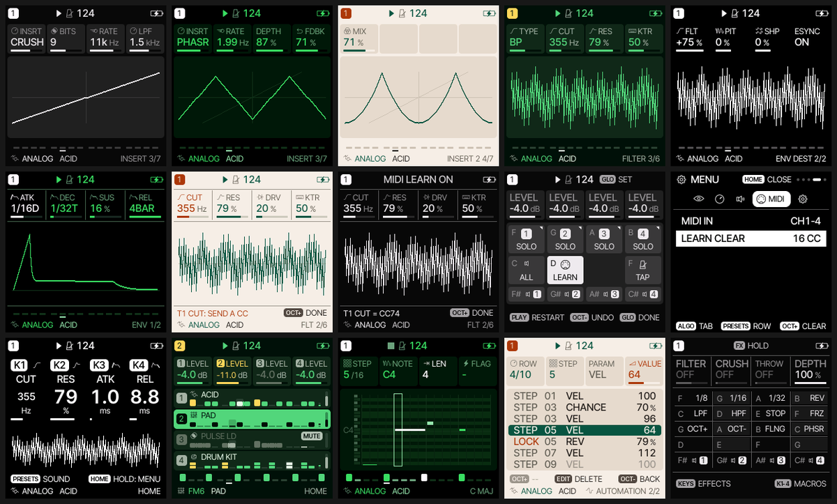Click the PLAY RESTART hint

tap(536, 317)
